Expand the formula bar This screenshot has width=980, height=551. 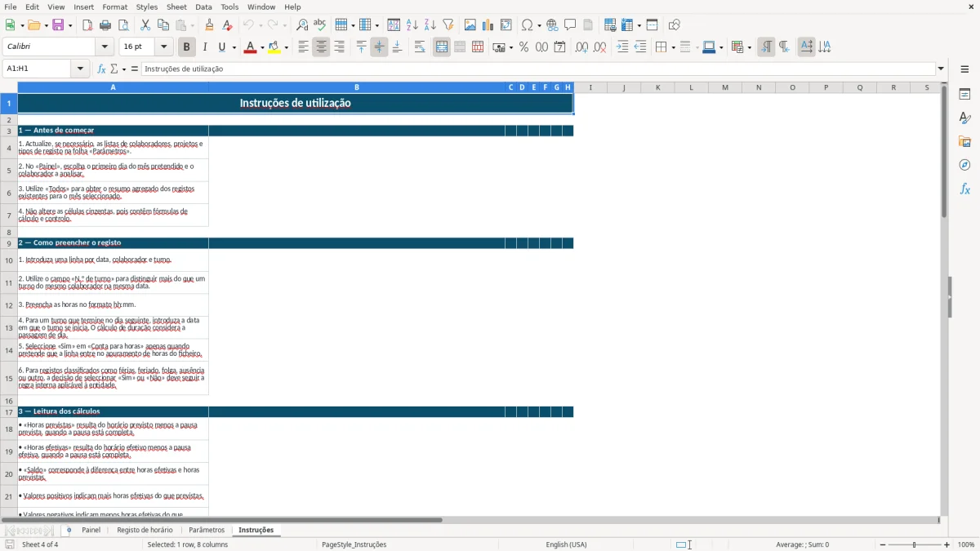click(x=941, y=69)
